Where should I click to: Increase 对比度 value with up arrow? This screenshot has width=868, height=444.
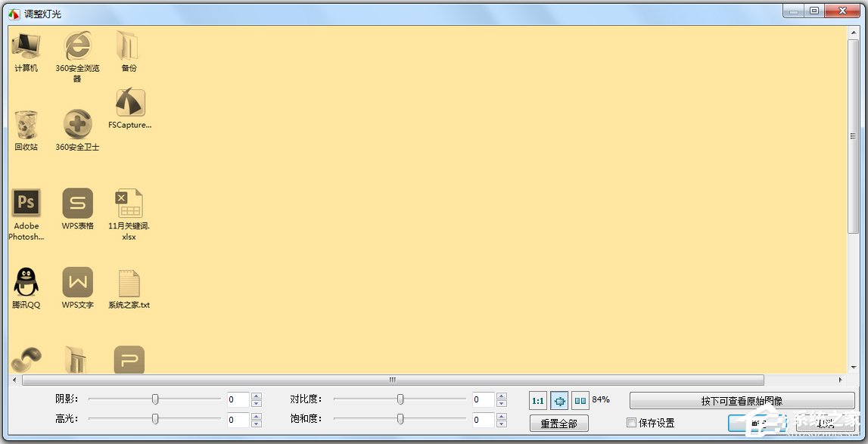(x=502, y=396)
